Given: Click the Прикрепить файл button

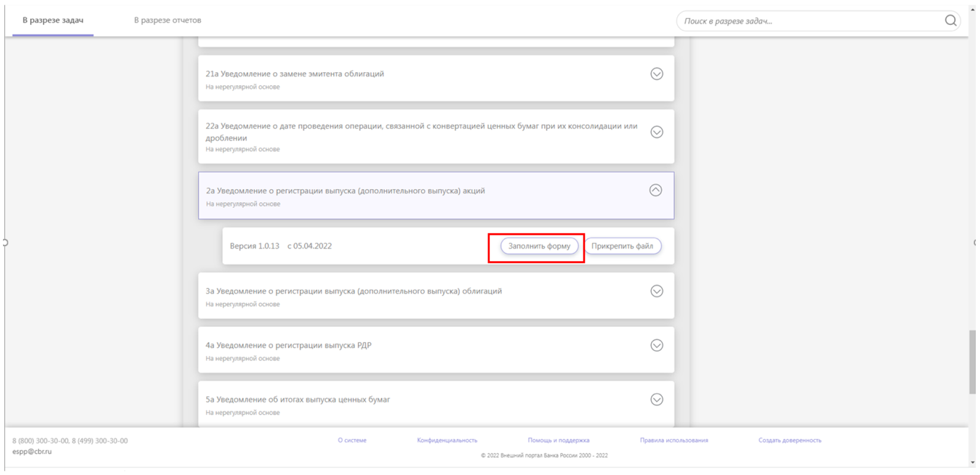Looking at the screenshot, I should 622,246.
